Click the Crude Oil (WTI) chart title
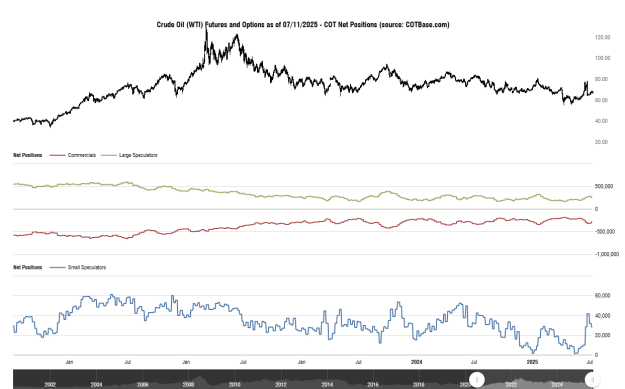Image resolution: width=625 pixels, height=389 pixels. click(x=303, y=25)
